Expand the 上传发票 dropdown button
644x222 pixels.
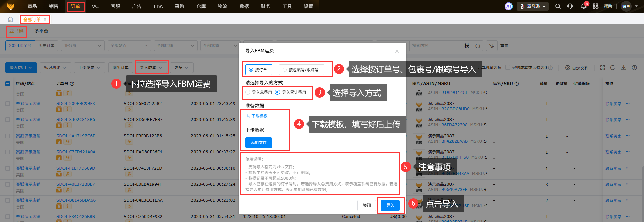[90, 68]
